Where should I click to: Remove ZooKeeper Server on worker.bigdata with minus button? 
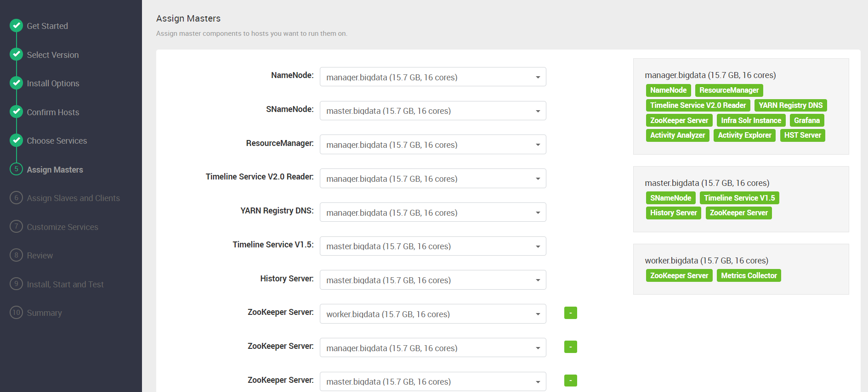571,313
